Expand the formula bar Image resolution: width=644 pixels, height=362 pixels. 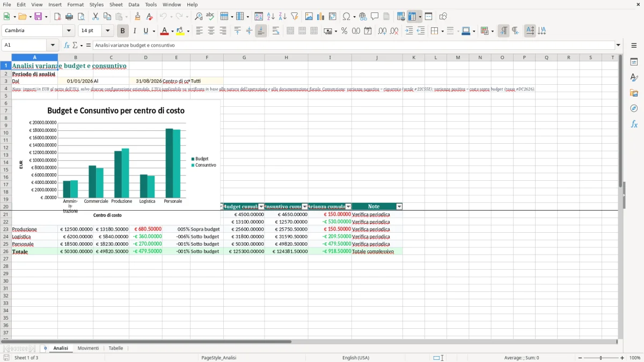click(618, 46)
